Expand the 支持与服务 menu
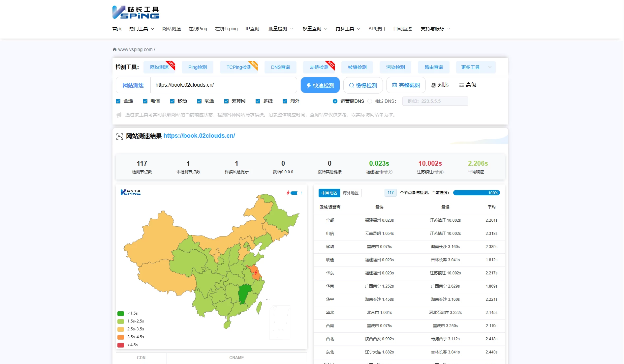 [435, 29]
